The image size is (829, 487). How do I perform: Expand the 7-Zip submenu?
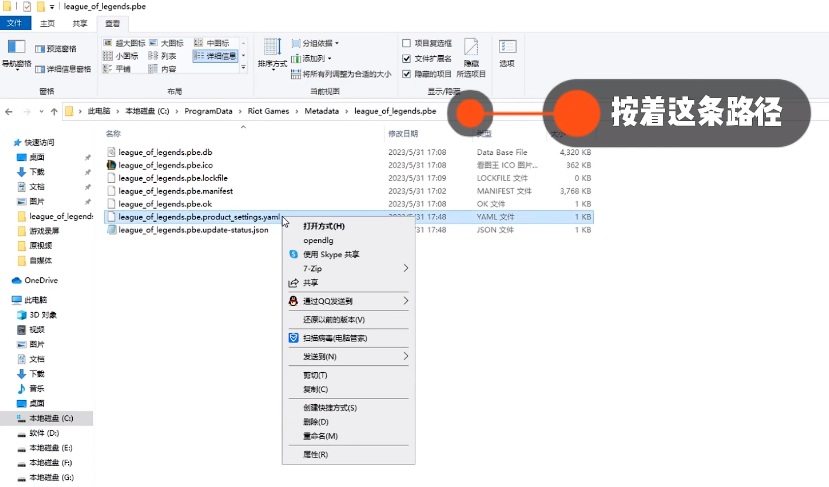[348, 268]
